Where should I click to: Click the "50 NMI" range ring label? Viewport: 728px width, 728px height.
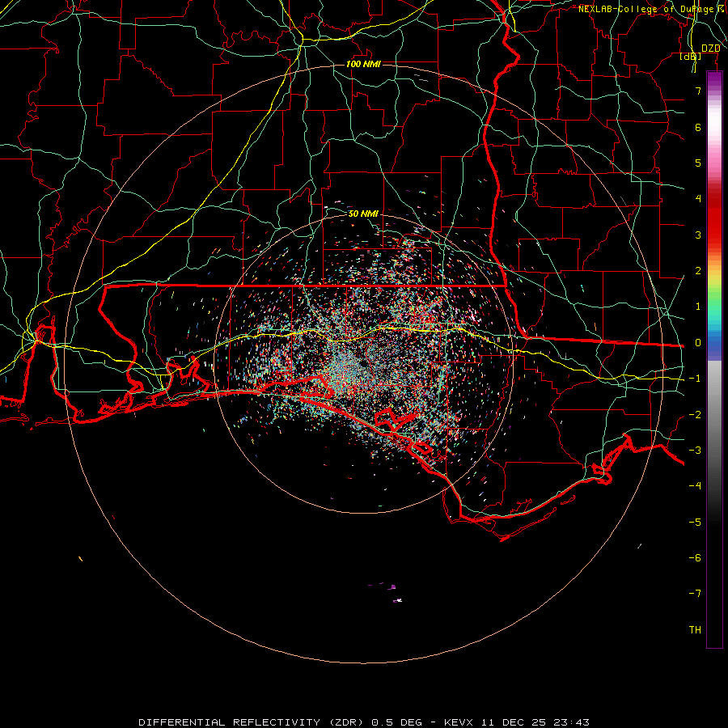(363, 214)
